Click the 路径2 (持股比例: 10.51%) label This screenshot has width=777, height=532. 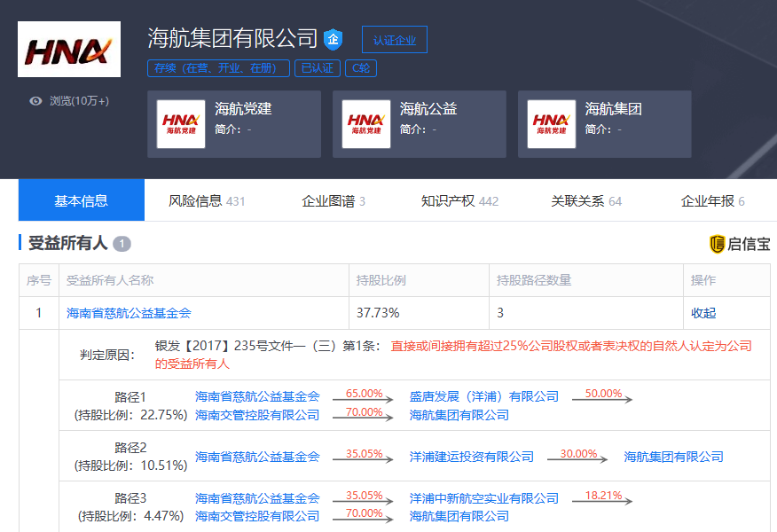pyautogui.click(x=130, y=457)
